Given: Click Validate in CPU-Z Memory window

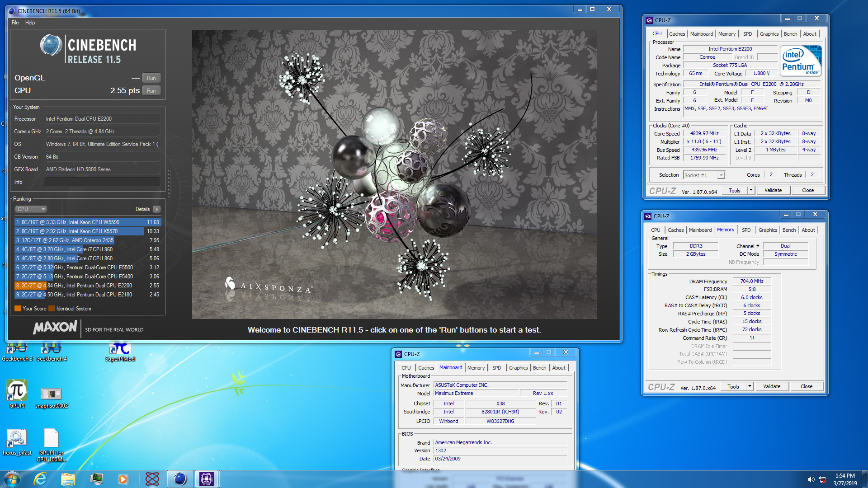Looking at the screenshot, I should click(x=772, y=386).
